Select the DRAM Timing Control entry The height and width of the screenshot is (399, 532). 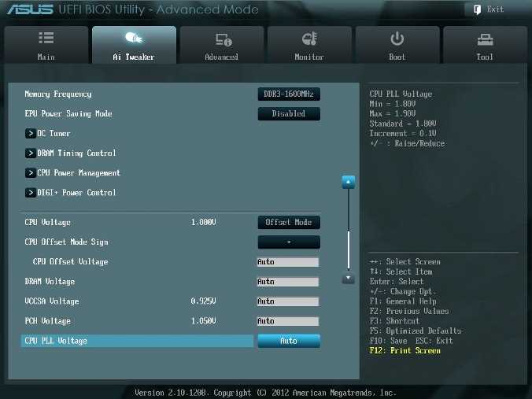[76, 153]
